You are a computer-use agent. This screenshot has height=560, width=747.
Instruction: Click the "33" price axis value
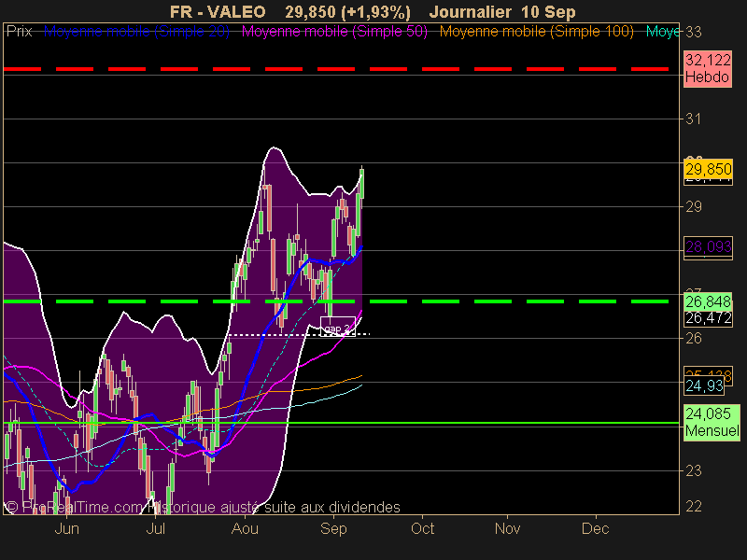tap(693, 32)
